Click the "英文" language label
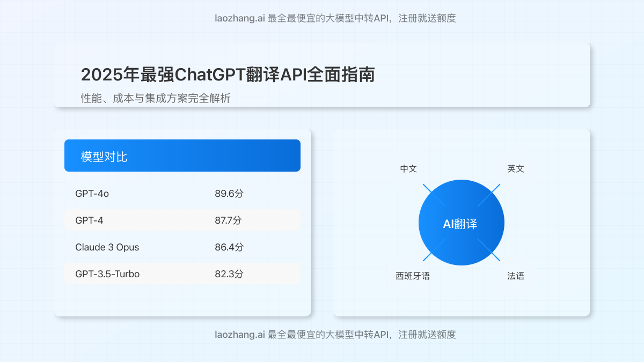The image size is (644, 362). pyautogui.click(x=516, y=168)
